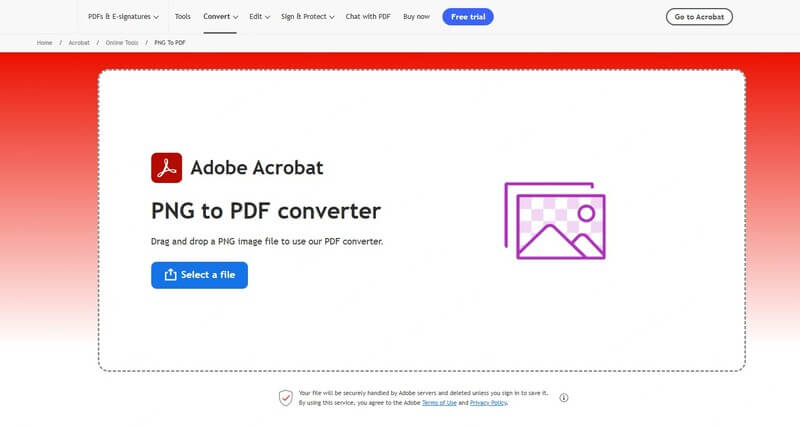Start the Free trial

468,17
